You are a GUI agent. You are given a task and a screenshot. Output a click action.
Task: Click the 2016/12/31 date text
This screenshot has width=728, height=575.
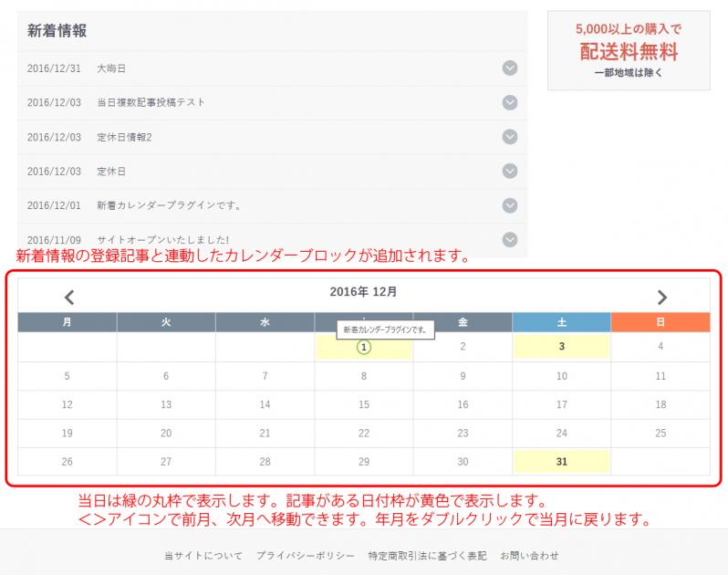tap(54, 68)
